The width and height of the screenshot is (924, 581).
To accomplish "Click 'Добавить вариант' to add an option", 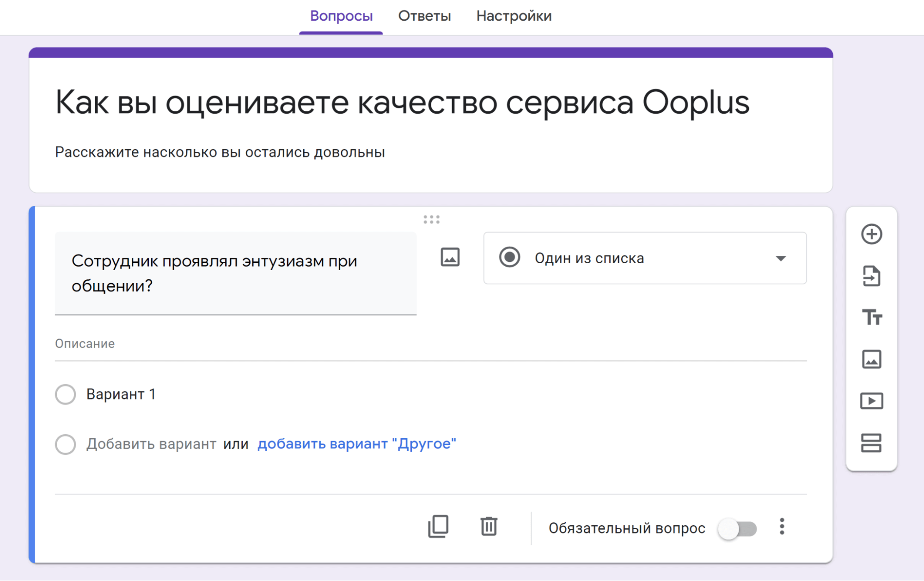I will coord(151,444).
